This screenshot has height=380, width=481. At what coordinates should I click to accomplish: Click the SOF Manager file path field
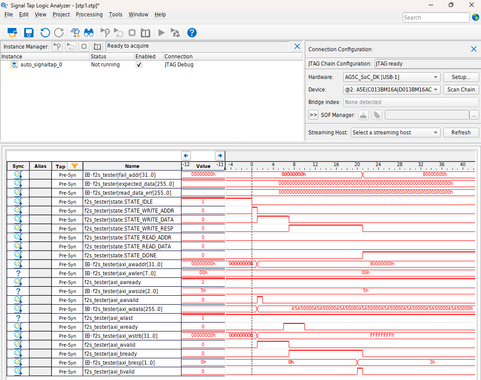[x=427, y=115]
